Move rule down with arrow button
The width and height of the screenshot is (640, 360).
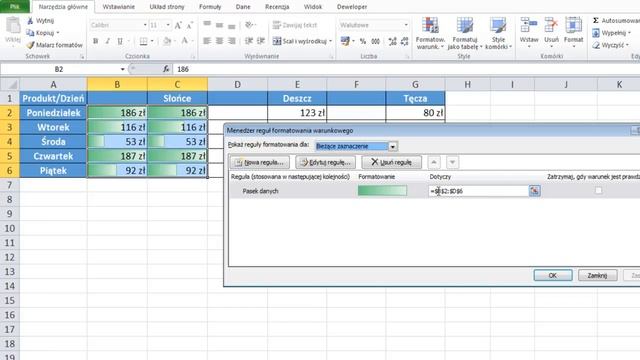click(x=452, y=162)
